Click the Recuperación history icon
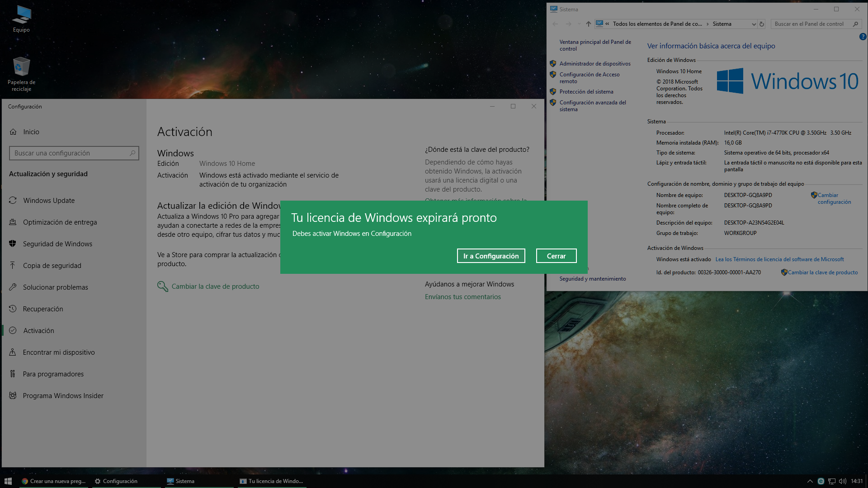The height and width of the screenshot is (488, 868). tap(13, 309)
